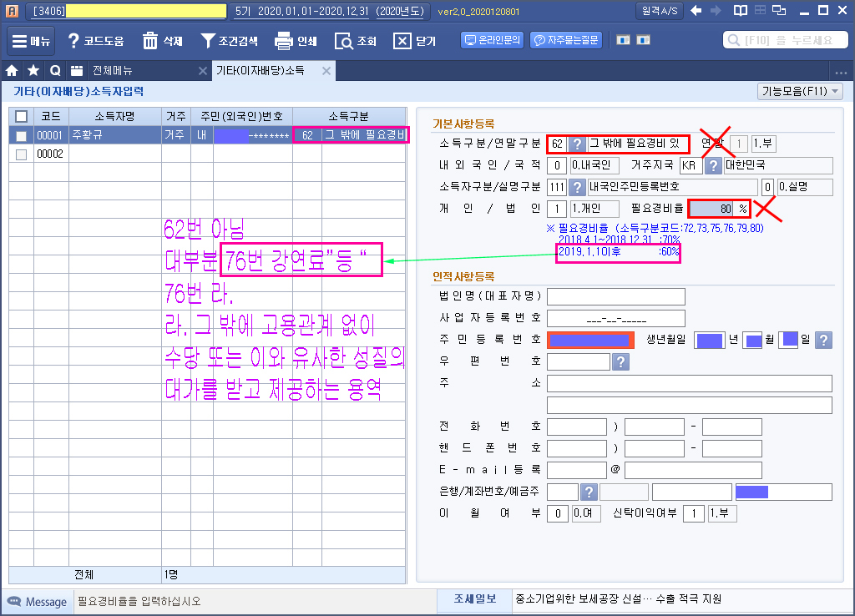This screenshot has width=855, height=616.
Task: Open postal code lookup help icon
Action: tap(620, 361)
